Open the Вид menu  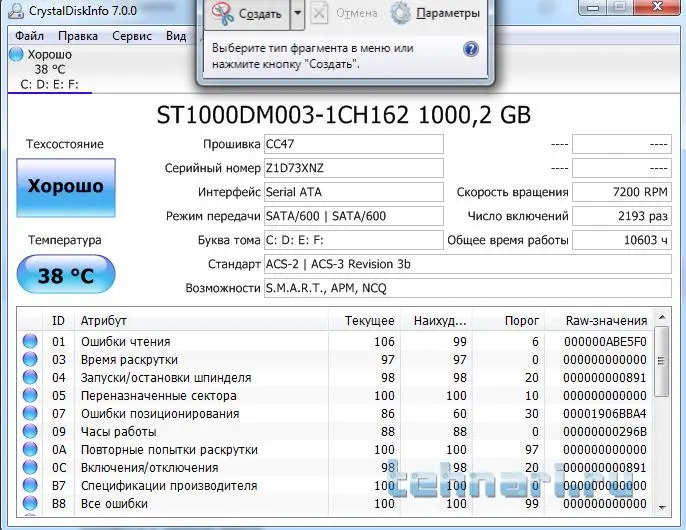(176, 36)
